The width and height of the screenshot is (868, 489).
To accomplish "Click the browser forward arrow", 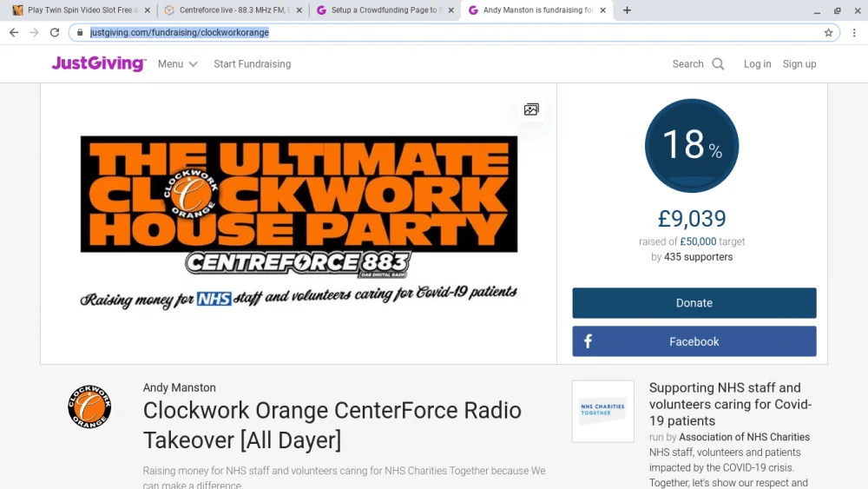I will 35,33.
